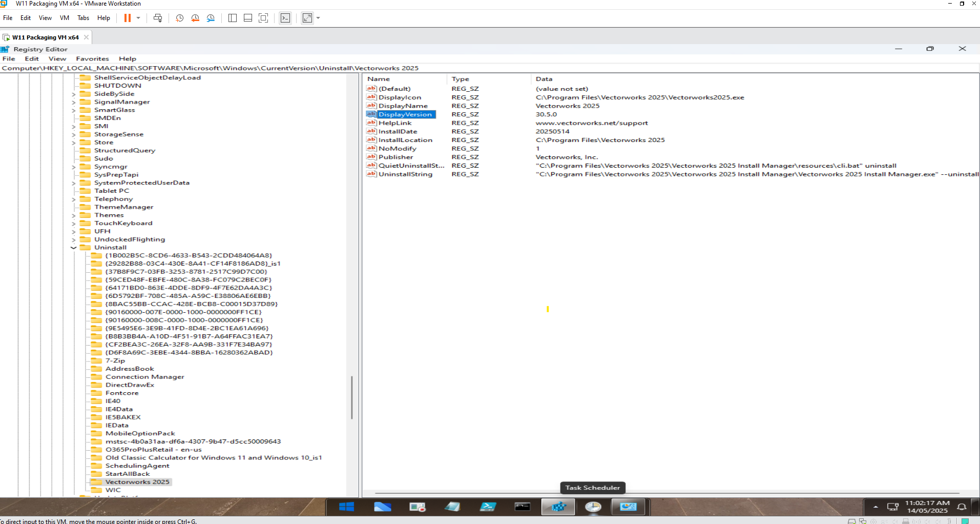Open the VMware console view icon
Viewport: 980px width, 524px height.
click(285, 18)
